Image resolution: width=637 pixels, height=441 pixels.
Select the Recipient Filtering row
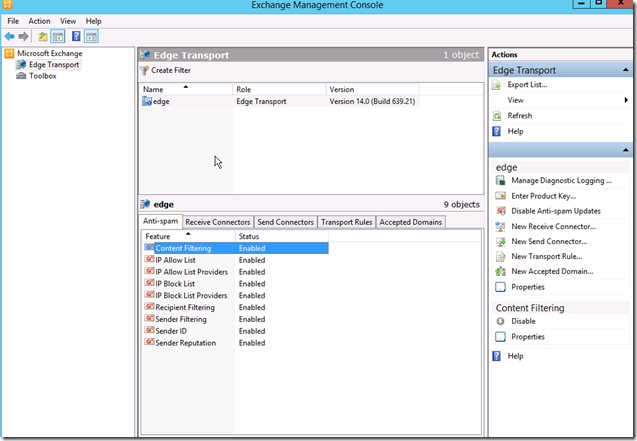(236, 307)
